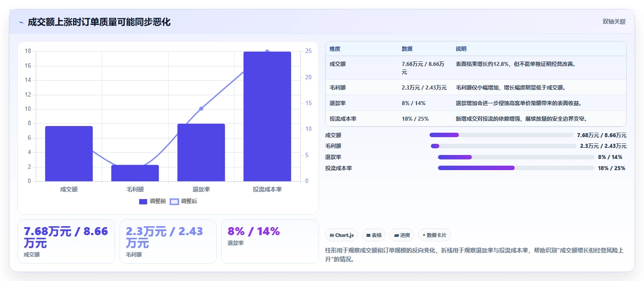Click the description starting 表面结果增长约12.8%

516,64
